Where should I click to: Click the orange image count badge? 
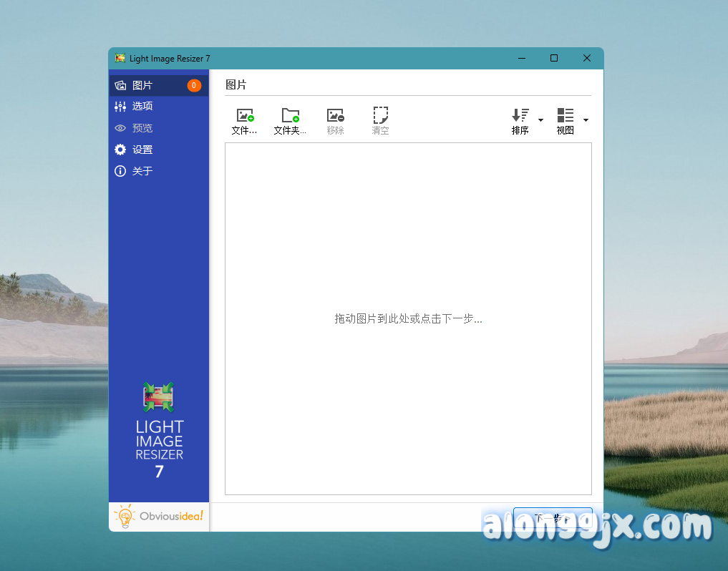coord(194,86)
